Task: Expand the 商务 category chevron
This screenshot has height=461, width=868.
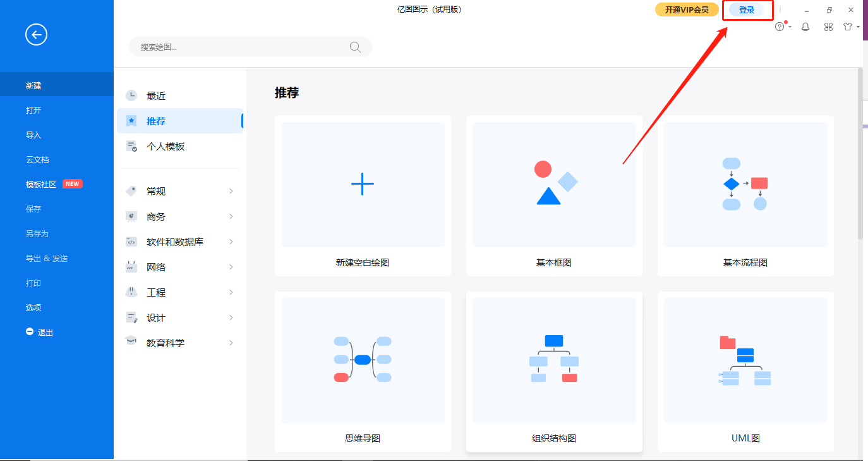Action: (x=231, y=216)
